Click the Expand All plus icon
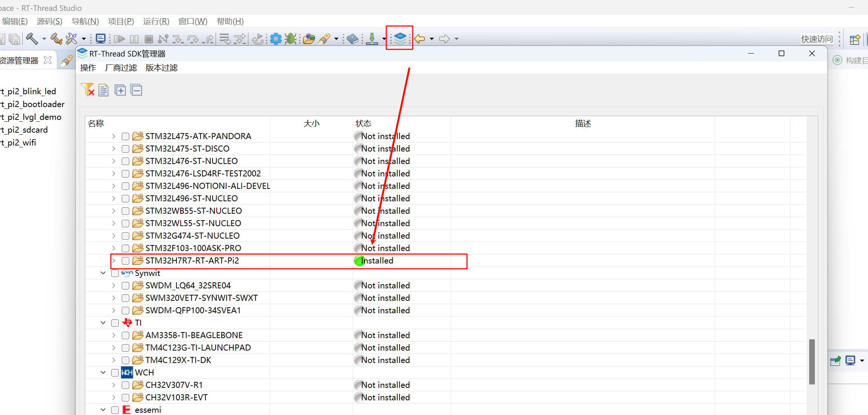The height and width of the screenshot is (415, 868). pos(120,90)
